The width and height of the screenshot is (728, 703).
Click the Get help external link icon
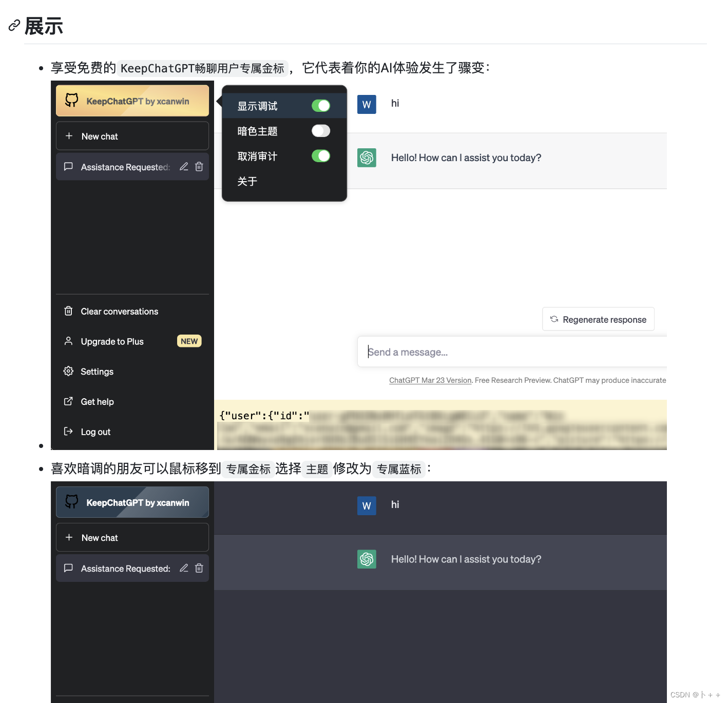(68, 401)
